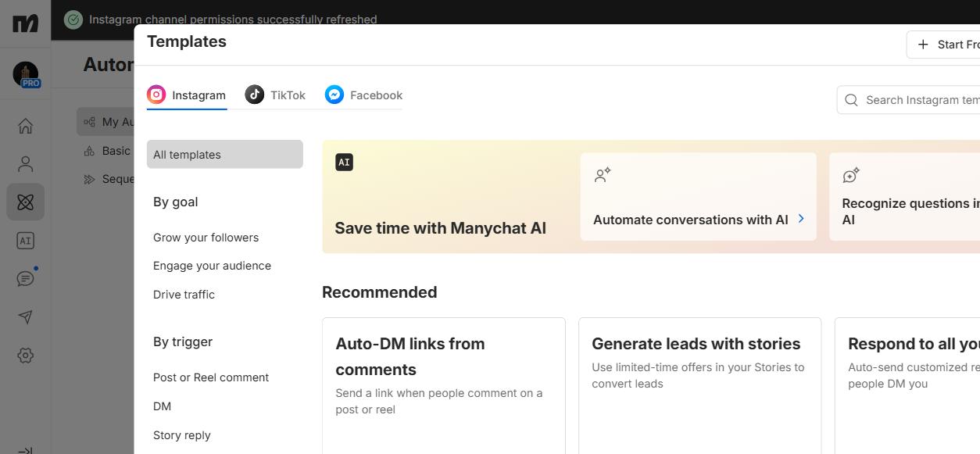Click Save time with Manychat AI text
Viewport: 980px width, 454px height.
440,228
